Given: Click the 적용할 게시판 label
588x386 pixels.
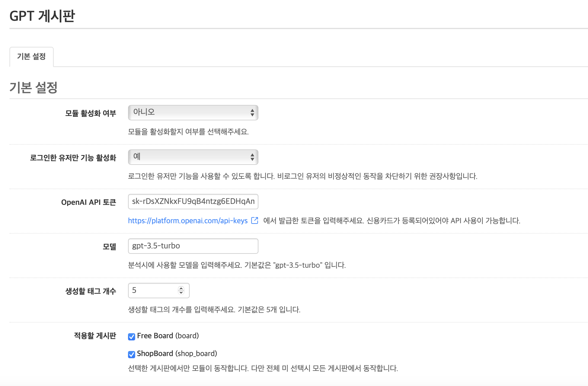Looking at the screenshot, I should [x=96, y=336].
